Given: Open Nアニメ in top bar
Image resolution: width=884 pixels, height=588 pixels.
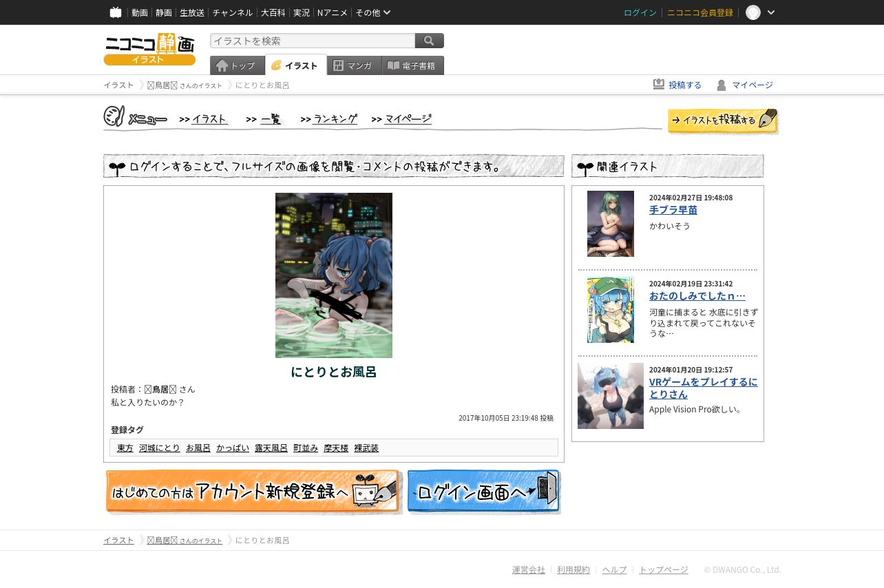Looking at the screenshot, I should [333, 12].
